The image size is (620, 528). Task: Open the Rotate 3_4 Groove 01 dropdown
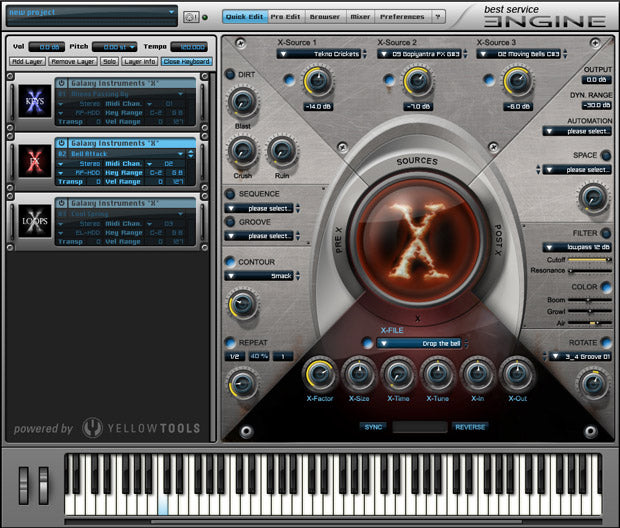[580, 356]
